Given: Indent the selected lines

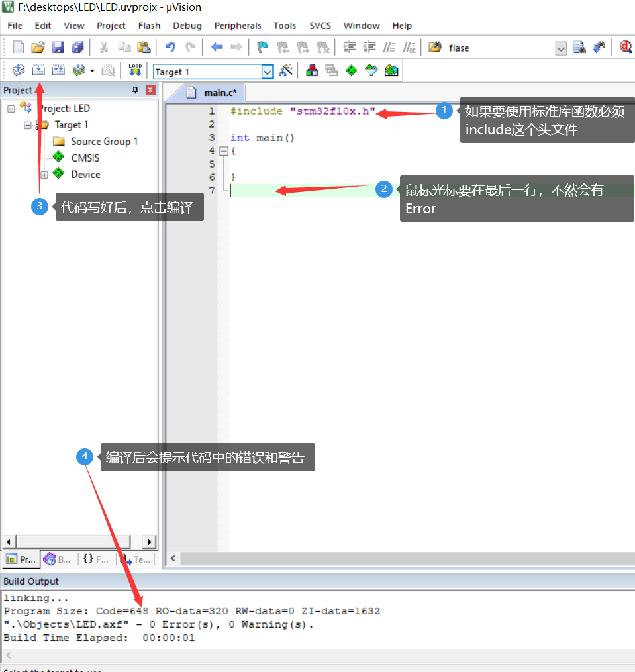Looking at the screenshot, I should [x=350, y=47].
